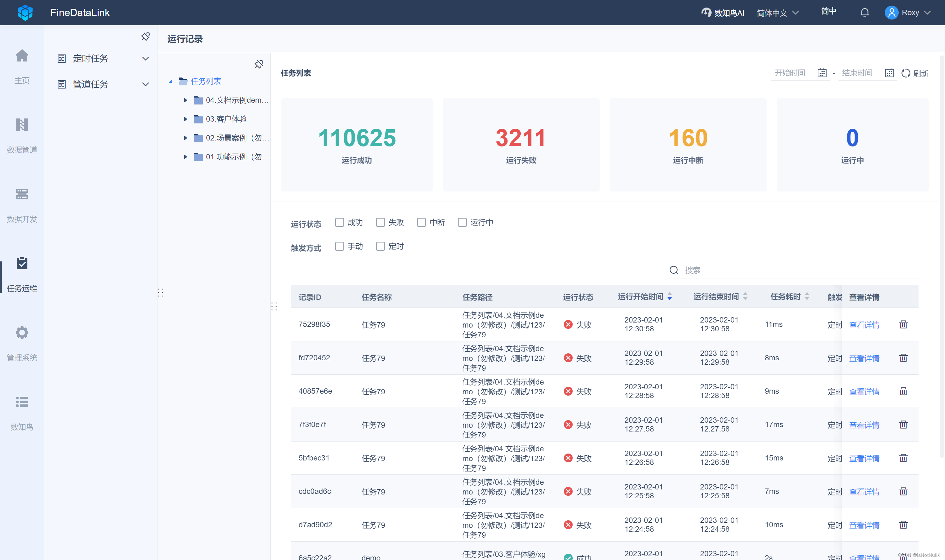Click 查看详情 link for record 75298f35

tap(864, 325)
